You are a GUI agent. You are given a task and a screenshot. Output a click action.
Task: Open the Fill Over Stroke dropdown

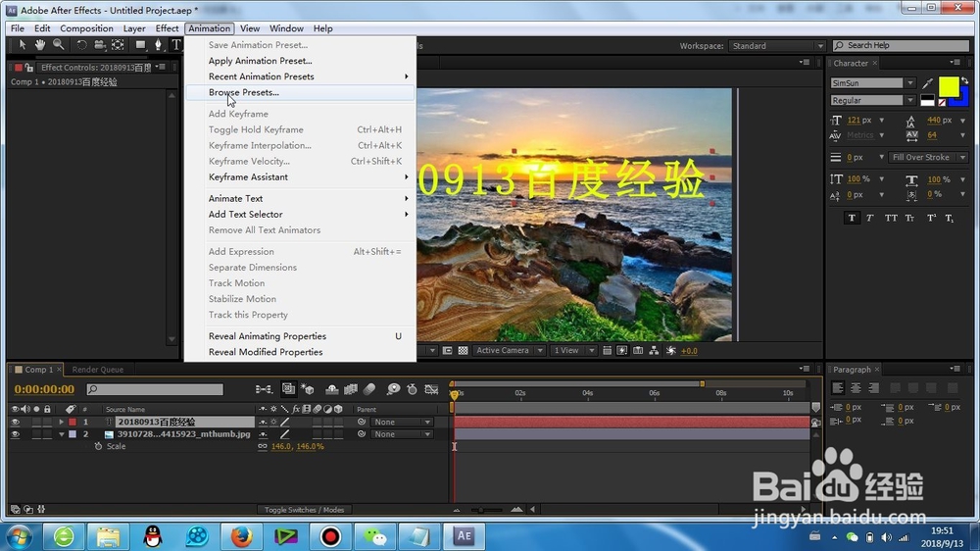click(927, 158)
